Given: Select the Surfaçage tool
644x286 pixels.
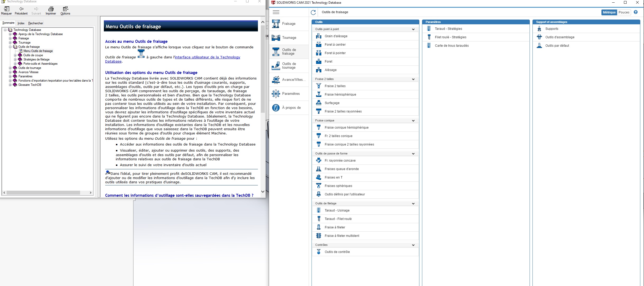Looking at the screenshot, I should click(x=365, y=103).
